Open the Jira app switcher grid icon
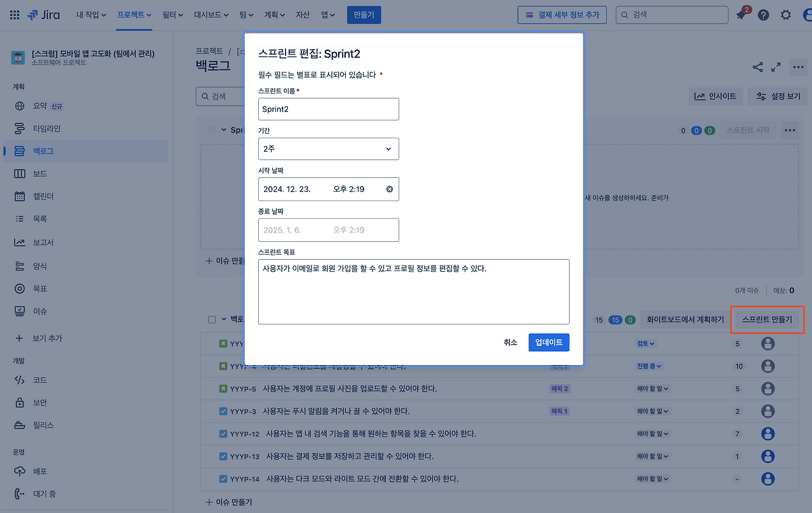This screenshot has height=513, width=812. 14,14
